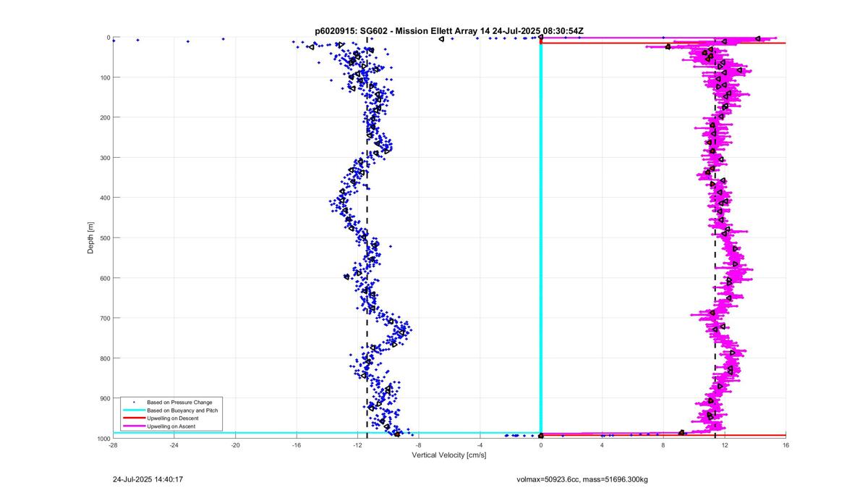
Task: Click velocity axis tick label '12'
Action: click(724, 445)
